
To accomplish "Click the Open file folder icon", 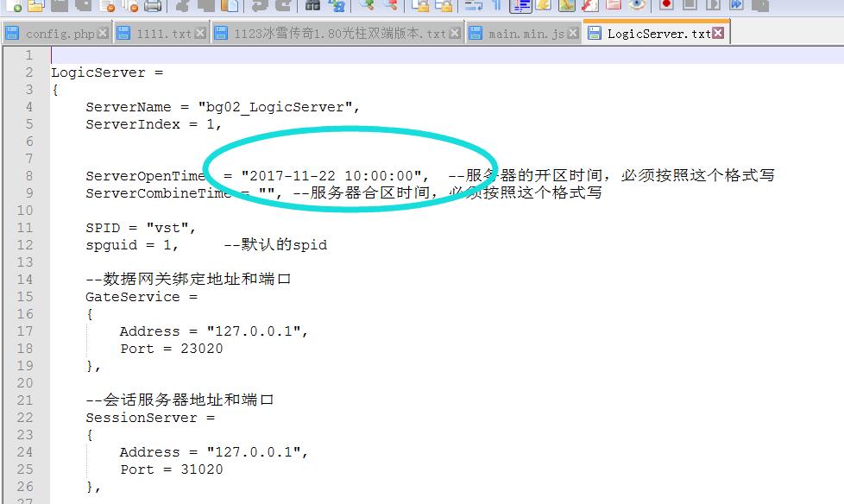I will [x=35, y=5].
